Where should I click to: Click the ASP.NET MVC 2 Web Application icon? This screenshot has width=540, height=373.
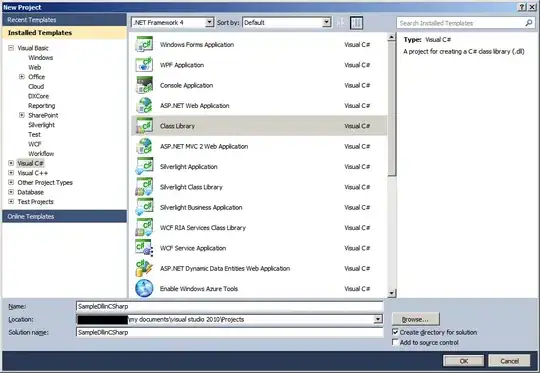[144, 146]
